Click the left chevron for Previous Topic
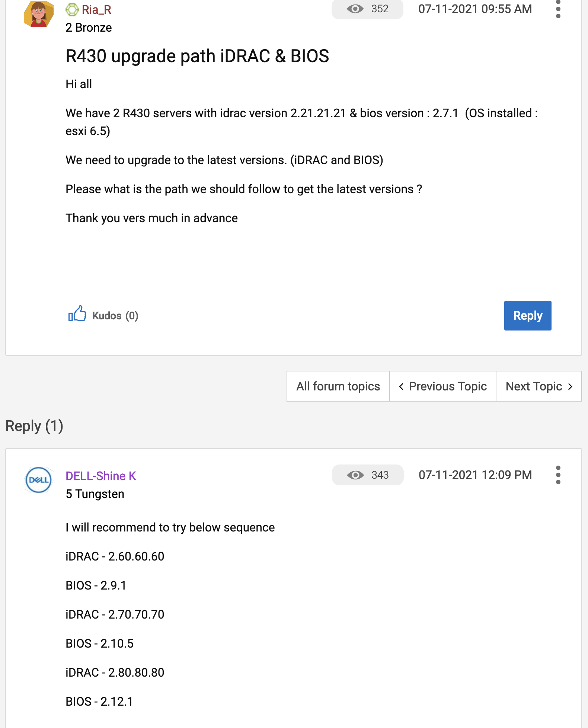Viewport: 588px width, 728px height. click(x=401, y=387)
